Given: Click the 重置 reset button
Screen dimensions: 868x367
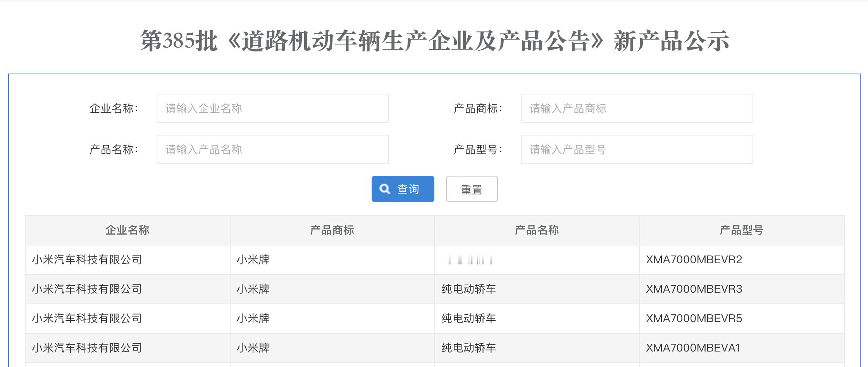Looking at the screenshot, I should 472,189.
